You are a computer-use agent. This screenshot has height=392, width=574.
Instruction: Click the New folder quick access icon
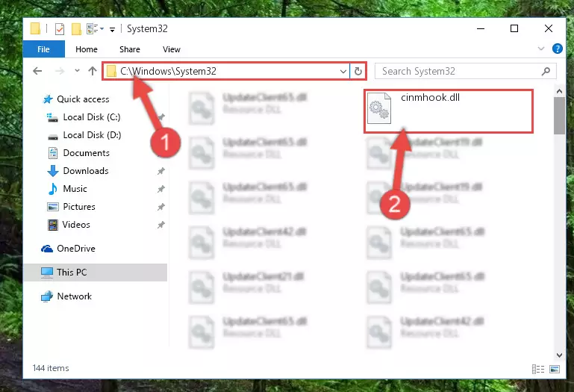coord(76,28)
